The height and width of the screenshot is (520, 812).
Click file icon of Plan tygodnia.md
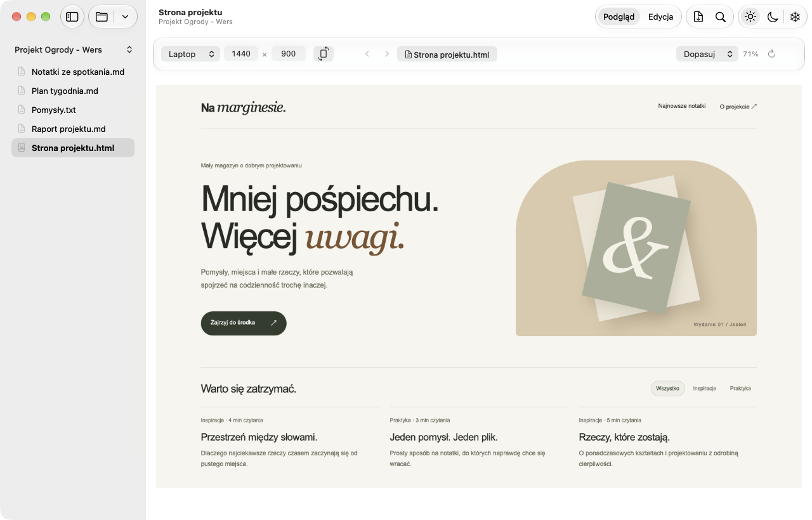tap(22, 91)
